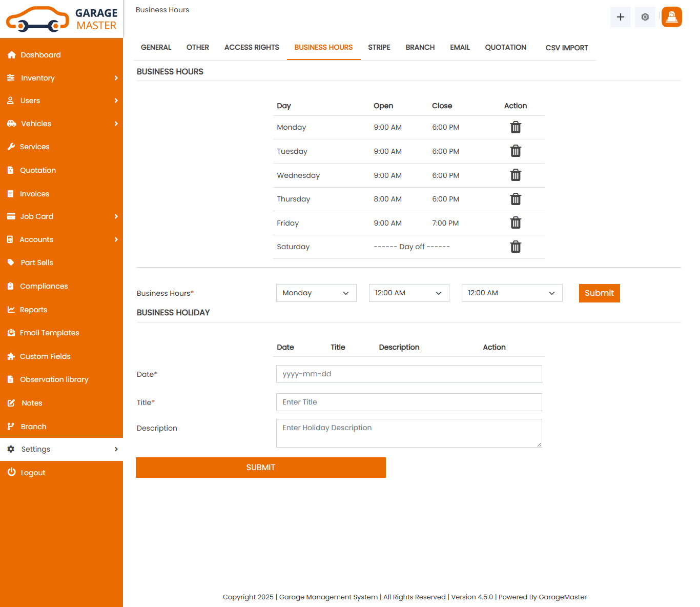This screenshot has width=700, height=607.
Task: Open user profile avatar menu
Action: pos(671,17)
